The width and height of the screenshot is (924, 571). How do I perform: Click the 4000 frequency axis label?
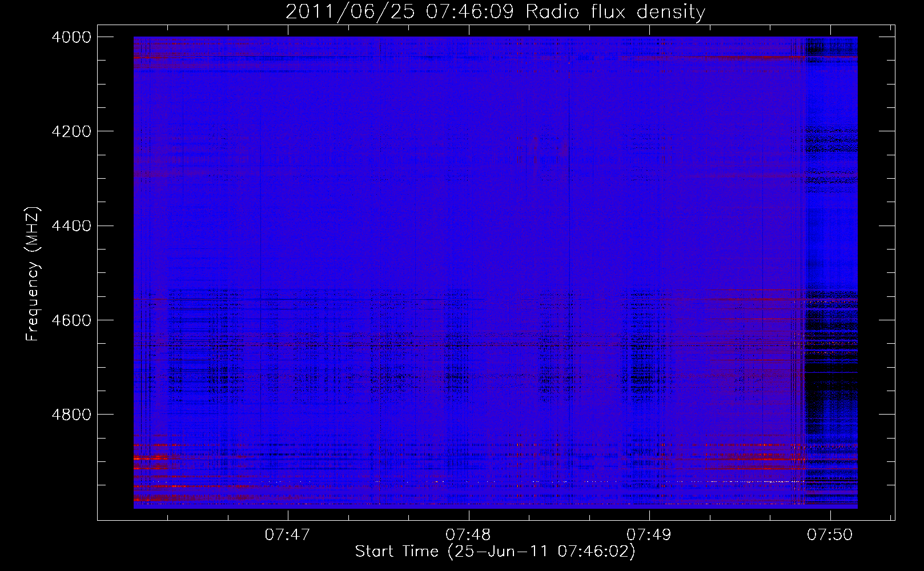pos(71,37)
